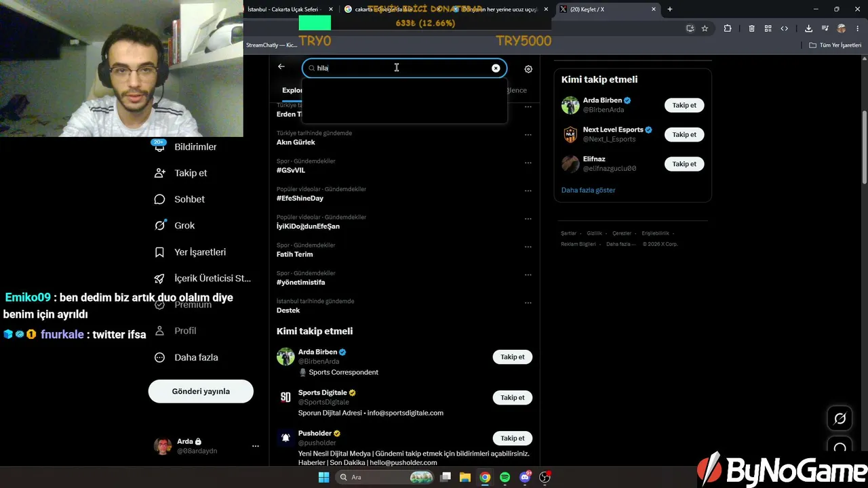Open the #GSvVIL trending topic

291,170
